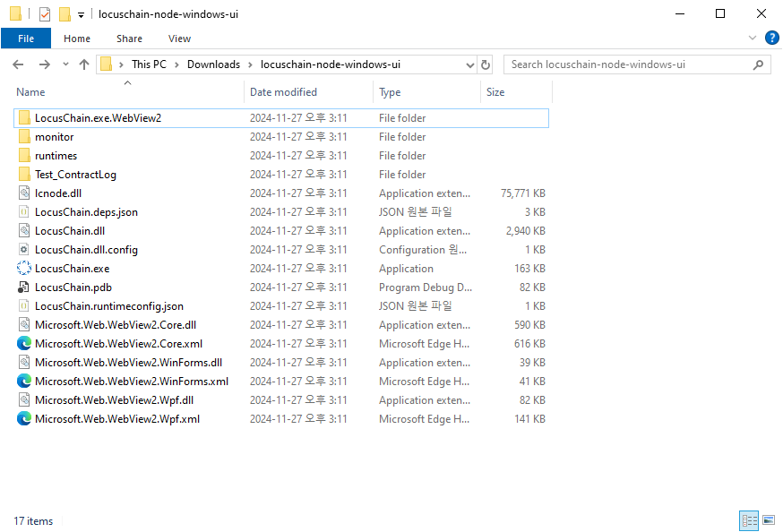Select the monitor folder icon
Viewport: 783px width, 532px height.
[x=24, y=137]
